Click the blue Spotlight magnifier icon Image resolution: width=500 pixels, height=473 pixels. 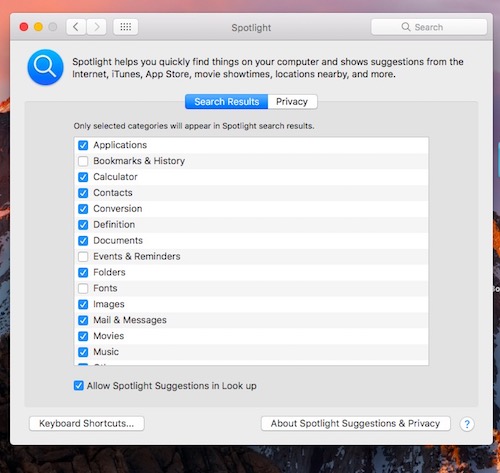[45, 67]
